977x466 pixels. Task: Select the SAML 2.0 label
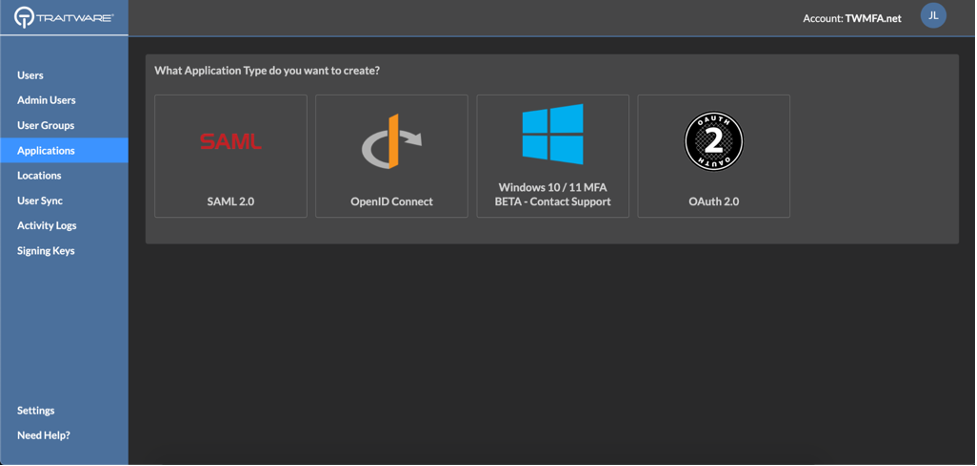click(231, 201)
